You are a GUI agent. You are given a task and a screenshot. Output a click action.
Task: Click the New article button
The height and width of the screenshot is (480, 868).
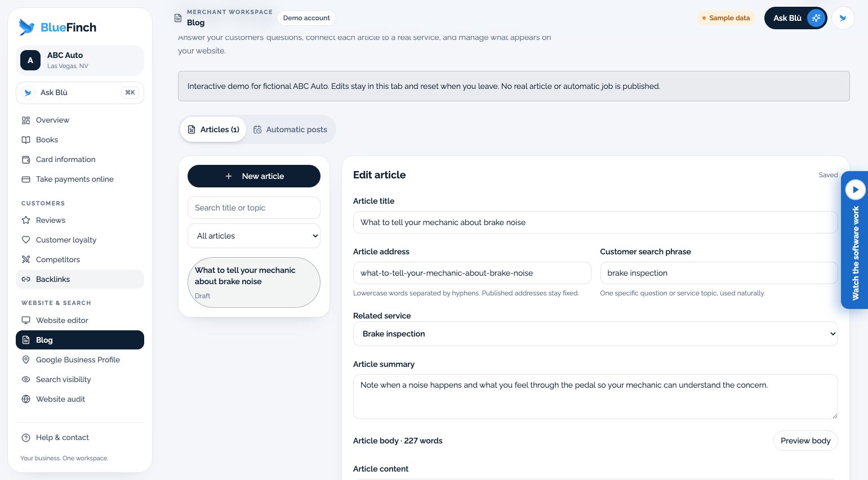[254, 176]
